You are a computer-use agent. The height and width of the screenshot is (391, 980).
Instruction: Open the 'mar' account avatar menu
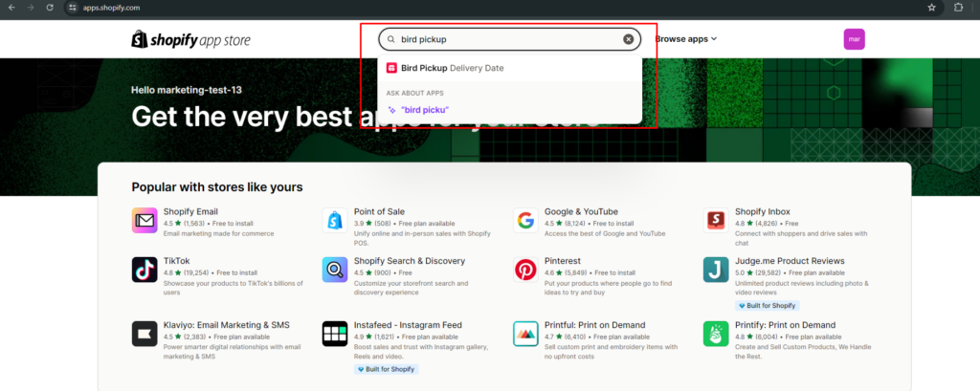tap(854, 39)
